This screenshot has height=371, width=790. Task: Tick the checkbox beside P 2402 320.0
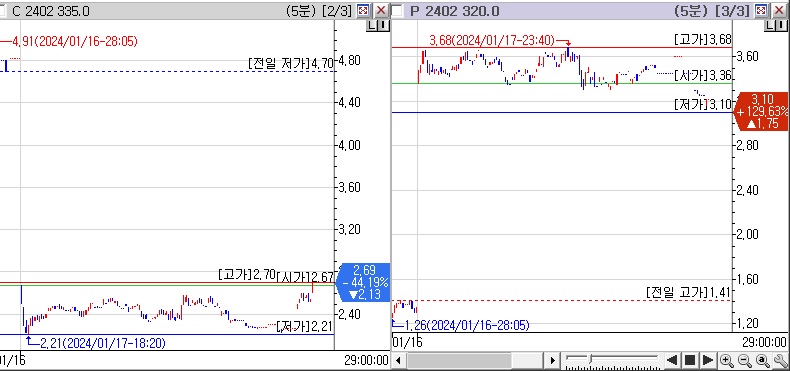pyautogui.click(x=398, y=11)
